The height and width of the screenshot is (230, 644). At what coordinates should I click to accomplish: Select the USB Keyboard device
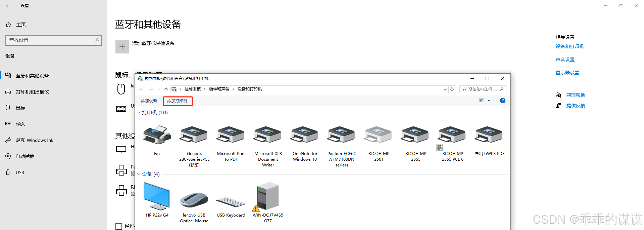pyautogui.click(x=231, y=202)
